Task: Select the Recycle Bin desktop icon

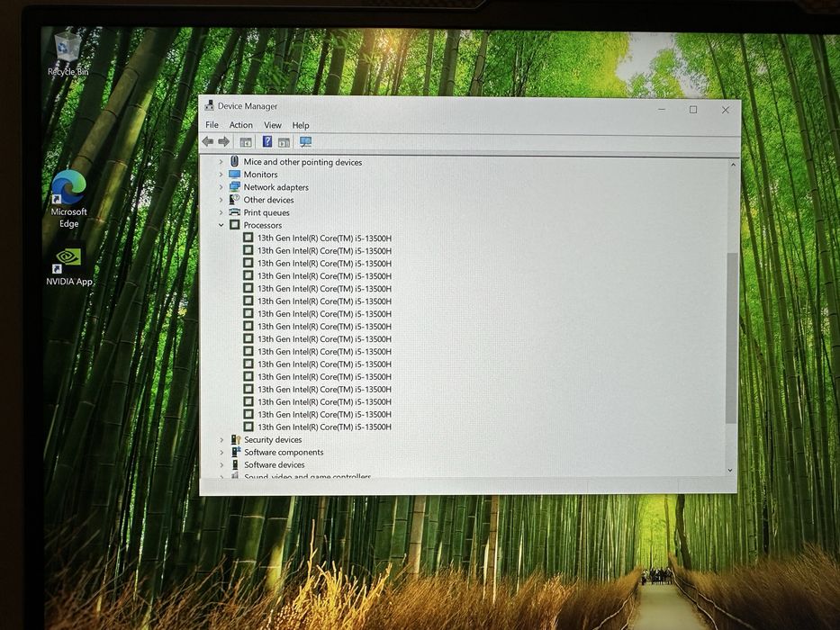Action: pos(68,54)
